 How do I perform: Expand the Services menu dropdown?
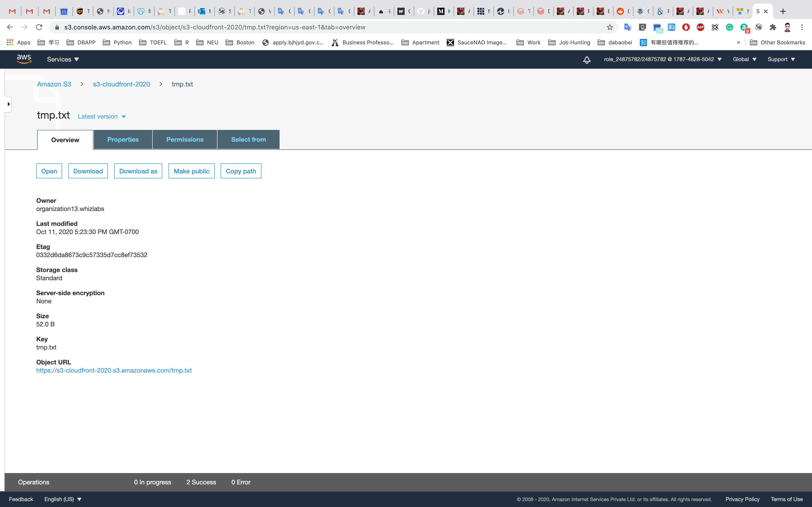tap(63, 59)
